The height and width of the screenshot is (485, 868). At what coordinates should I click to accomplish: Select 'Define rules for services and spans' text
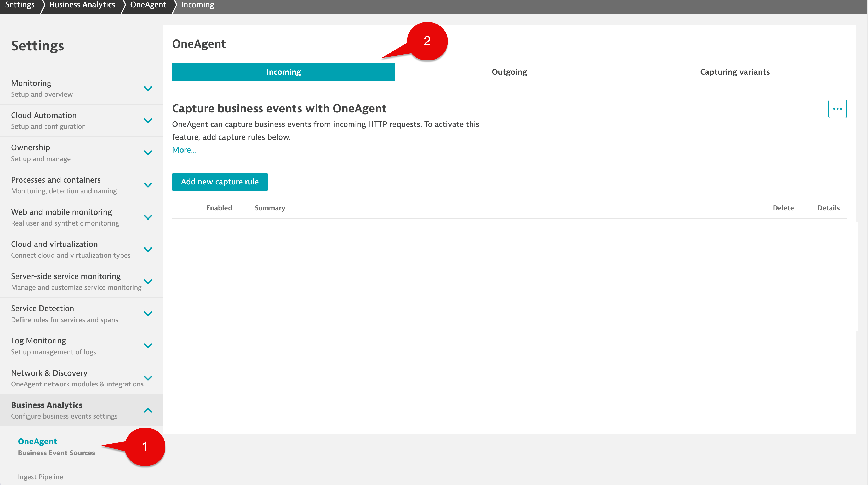(64, 320)
